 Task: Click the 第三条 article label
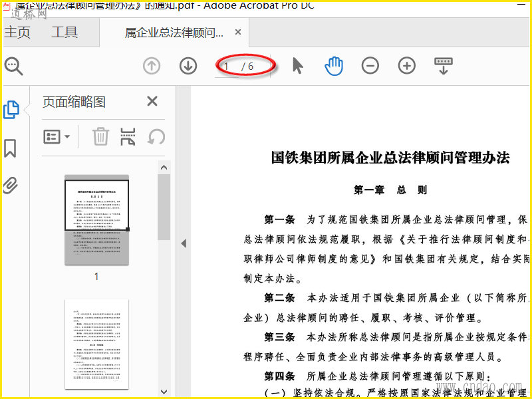(279, 337)
